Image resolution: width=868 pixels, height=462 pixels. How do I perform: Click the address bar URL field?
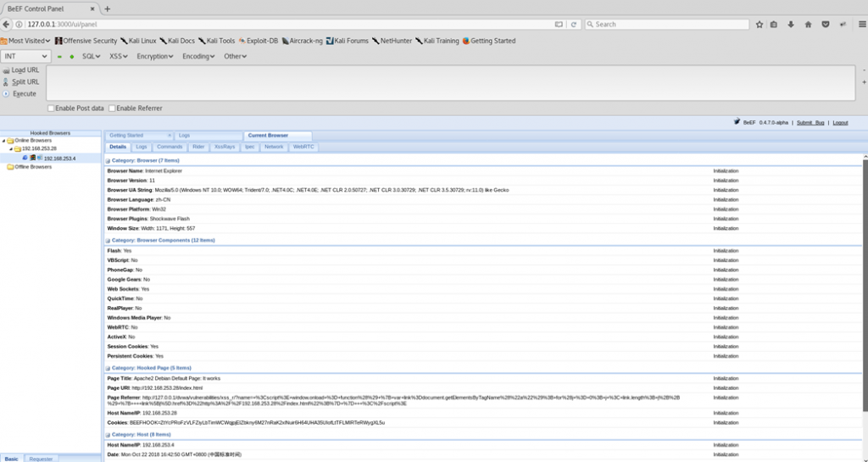pyautogui.click(x=288, y=25)
